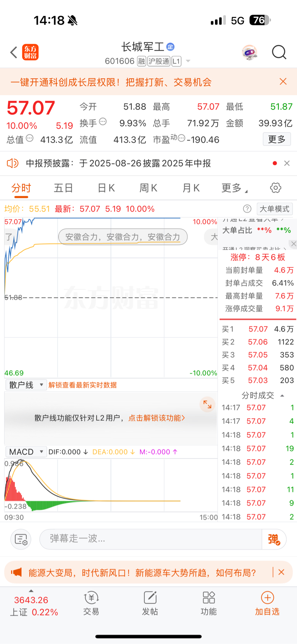Open the robot assistant avatar
The width and height of the screenshot is (297, 644).
point(250,52)
